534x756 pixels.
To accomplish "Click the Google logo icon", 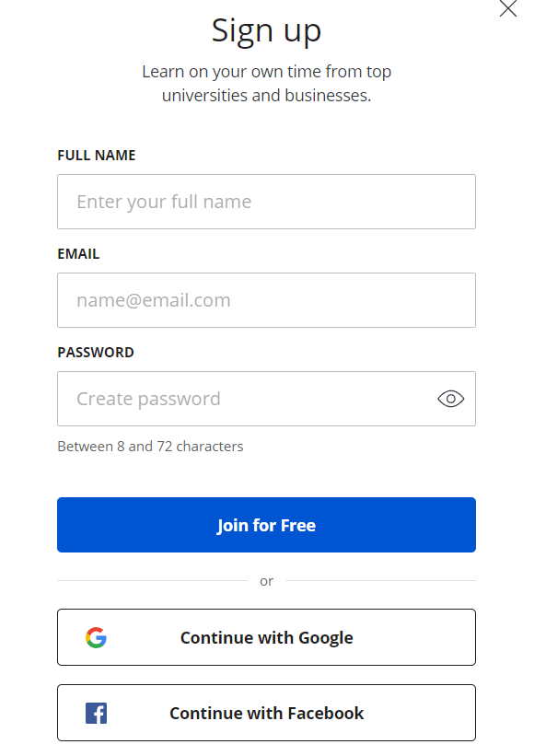I will point(97,637).
